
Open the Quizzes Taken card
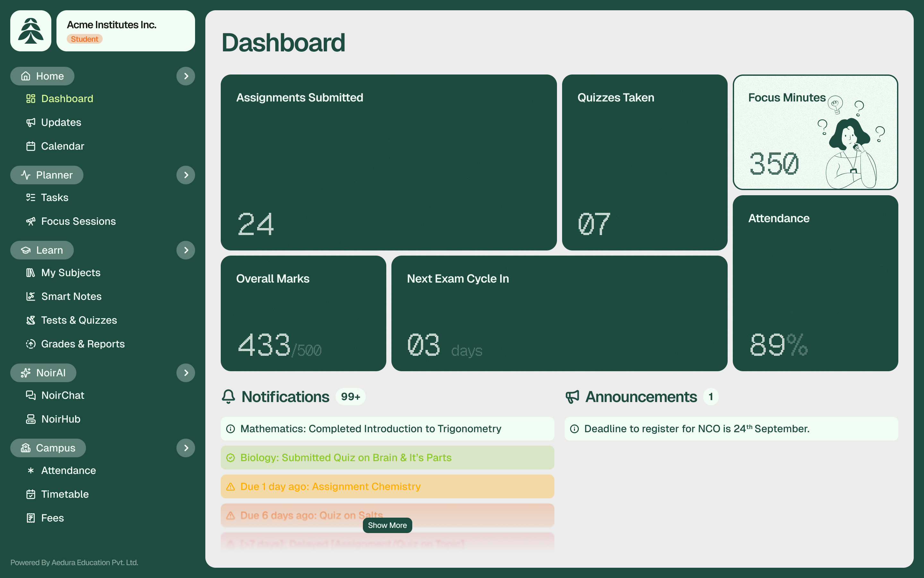tap(645, 162)
